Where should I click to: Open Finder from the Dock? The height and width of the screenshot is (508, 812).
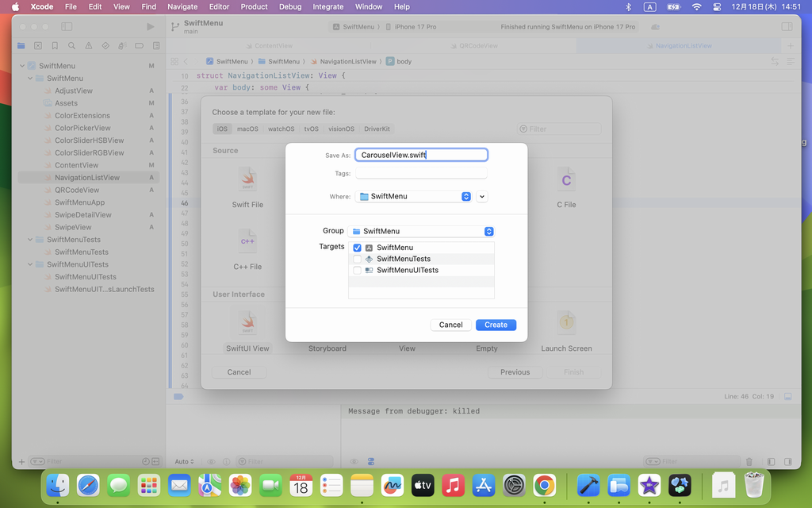[x=57, y=484]
